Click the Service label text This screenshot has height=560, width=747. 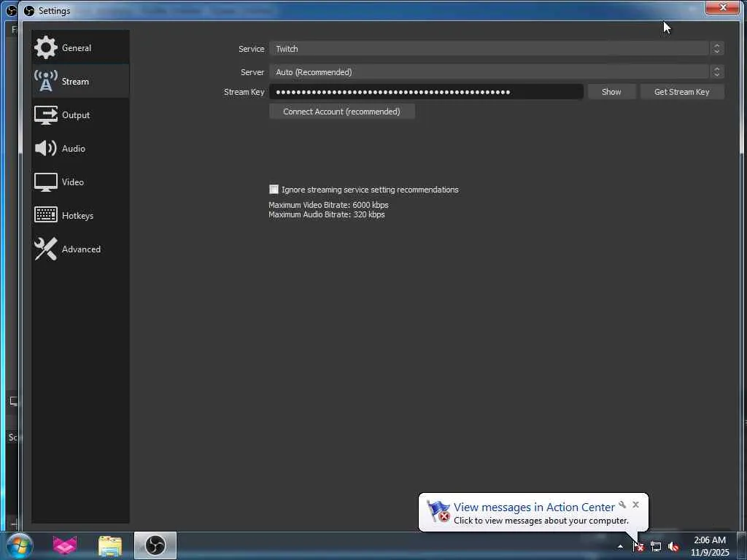251,49
